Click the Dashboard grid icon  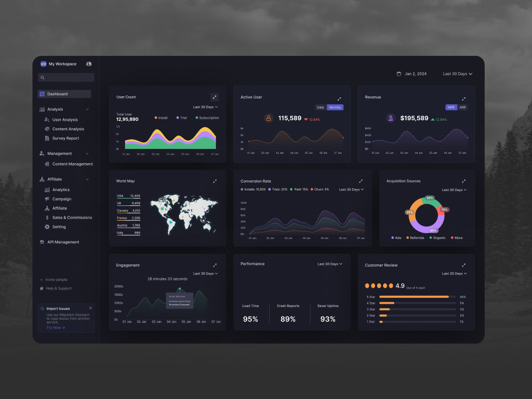tap(42, 94)
